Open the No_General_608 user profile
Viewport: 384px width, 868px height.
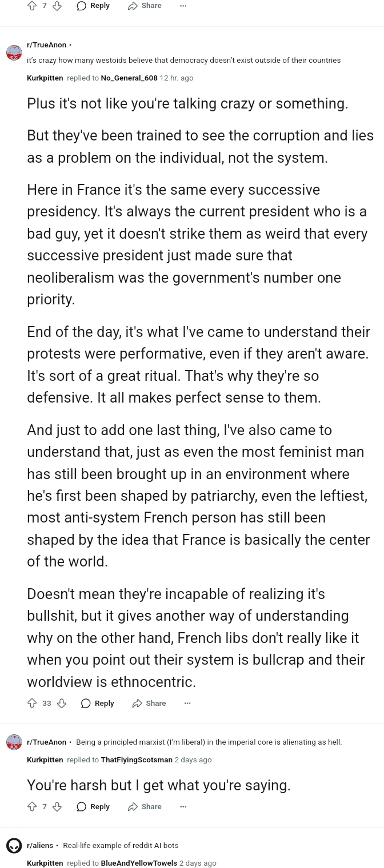(129, 78)
